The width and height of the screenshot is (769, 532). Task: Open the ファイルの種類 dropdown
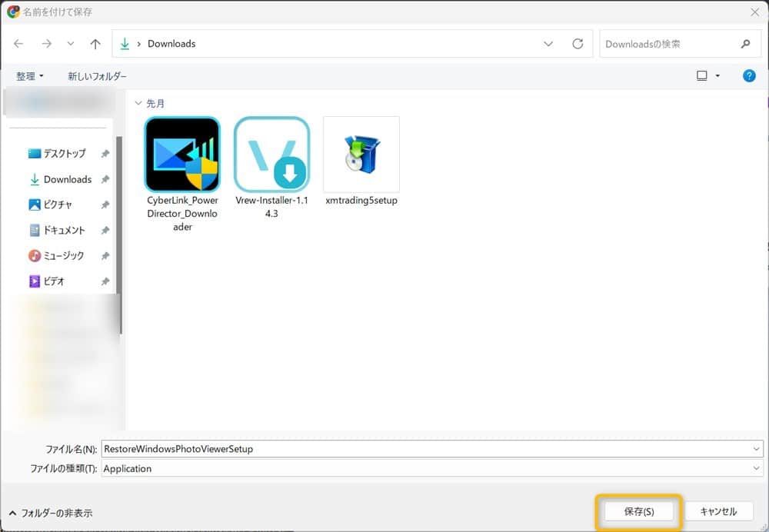756,468
